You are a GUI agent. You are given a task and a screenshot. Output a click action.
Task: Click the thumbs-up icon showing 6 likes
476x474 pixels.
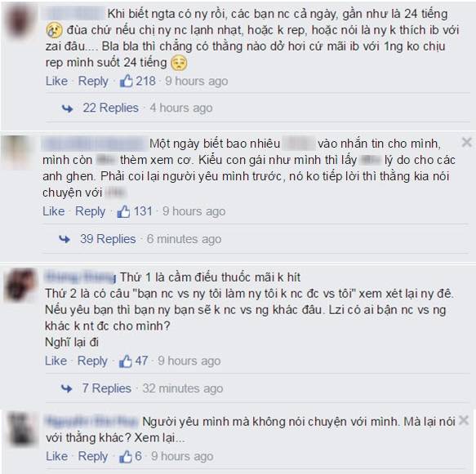(126, 456)
